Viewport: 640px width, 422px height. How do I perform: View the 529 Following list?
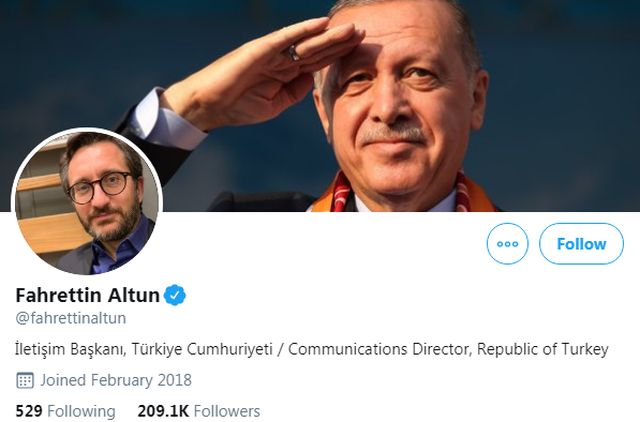coord(65,411)
